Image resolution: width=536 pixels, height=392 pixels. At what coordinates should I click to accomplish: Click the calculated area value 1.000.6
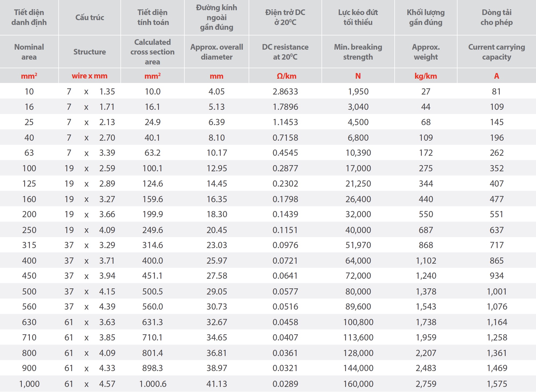[x=153, y=384]
